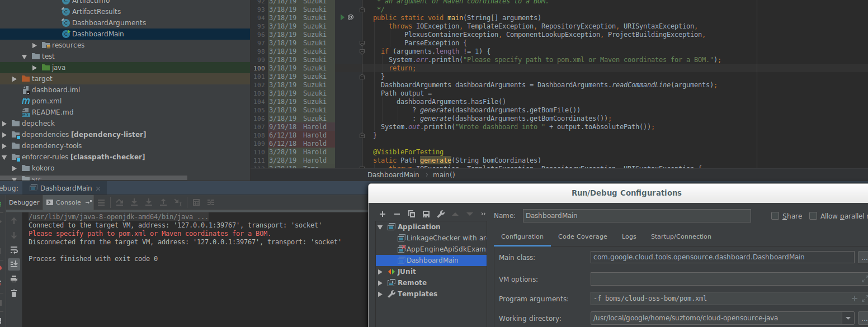The width and height of the screenshot is (868, 327).
Task: Edit the configuration Name field
Action: 636,215
